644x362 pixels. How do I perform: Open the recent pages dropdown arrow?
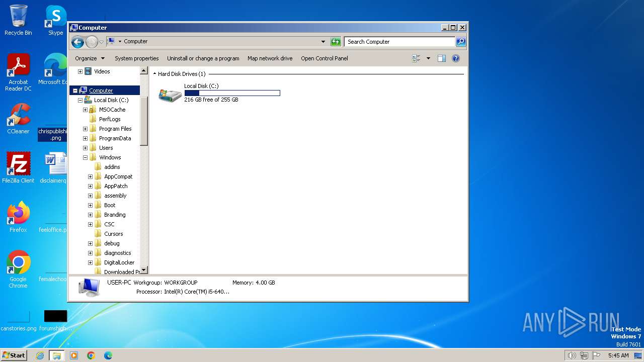[102, 42]
